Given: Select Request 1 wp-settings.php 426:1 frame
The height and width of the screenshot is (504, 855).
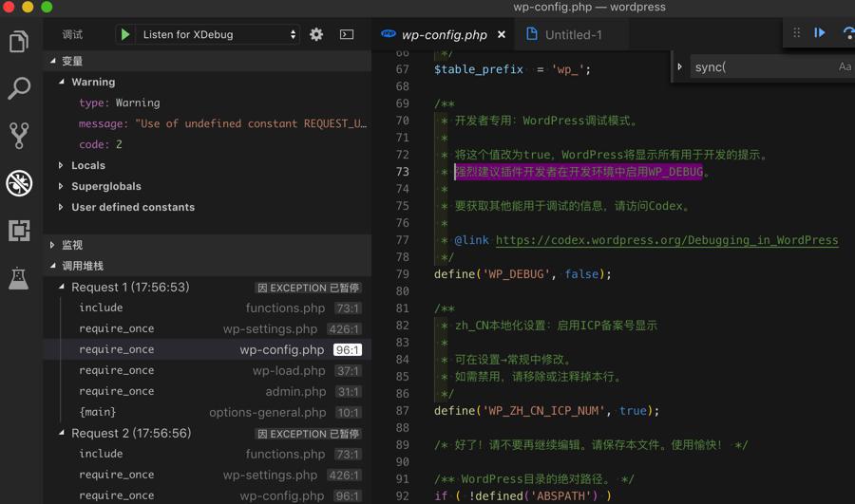Looking at the screenshot, I should click(207, 328).
